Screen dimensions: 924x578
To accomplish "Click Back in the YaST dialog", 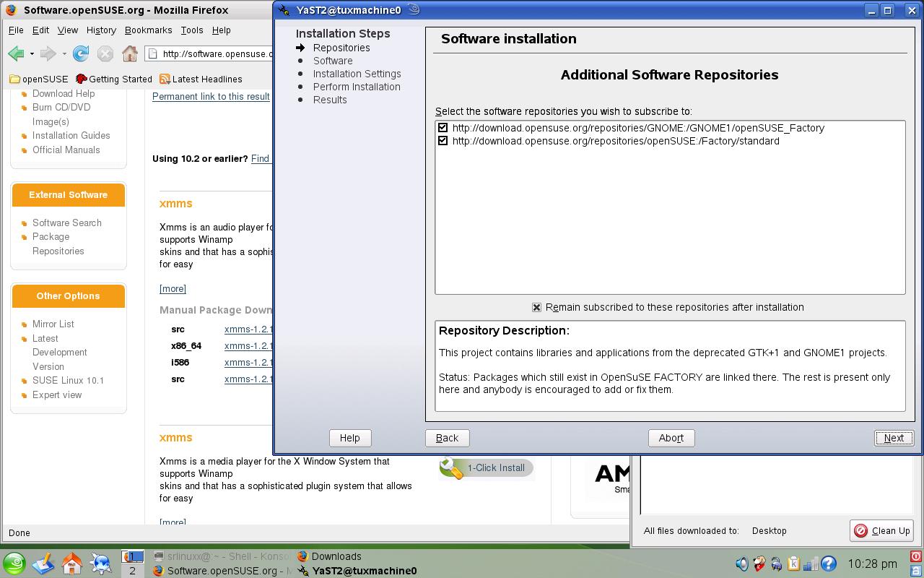I will (x=447, y=438).
